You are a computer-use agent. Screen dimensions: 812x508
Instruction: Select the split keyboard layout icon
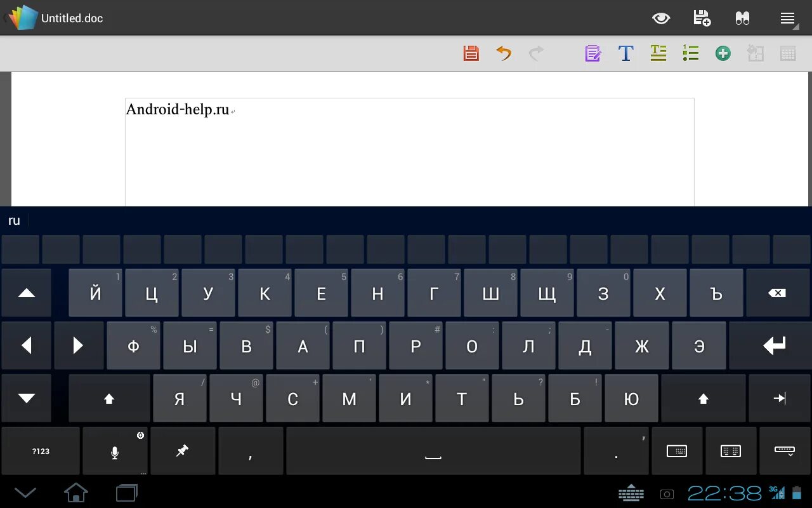pyautogui.click(x=731, y=451)
